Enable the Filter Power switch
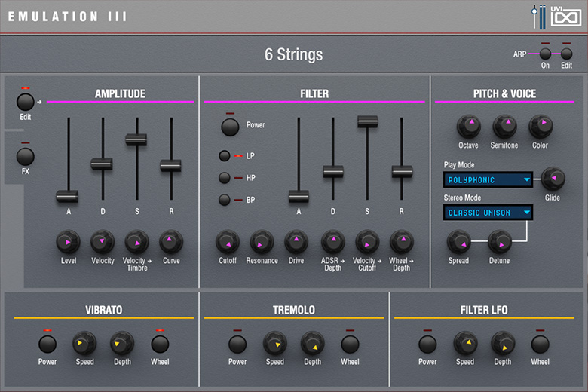 click(230, 126)
